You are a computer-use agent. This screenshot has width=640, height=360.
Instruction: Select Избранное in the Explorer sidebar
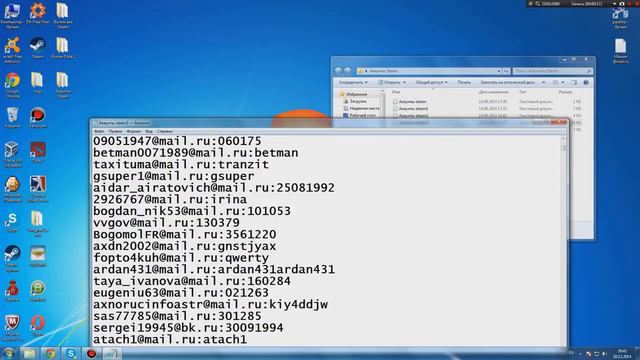357,94
